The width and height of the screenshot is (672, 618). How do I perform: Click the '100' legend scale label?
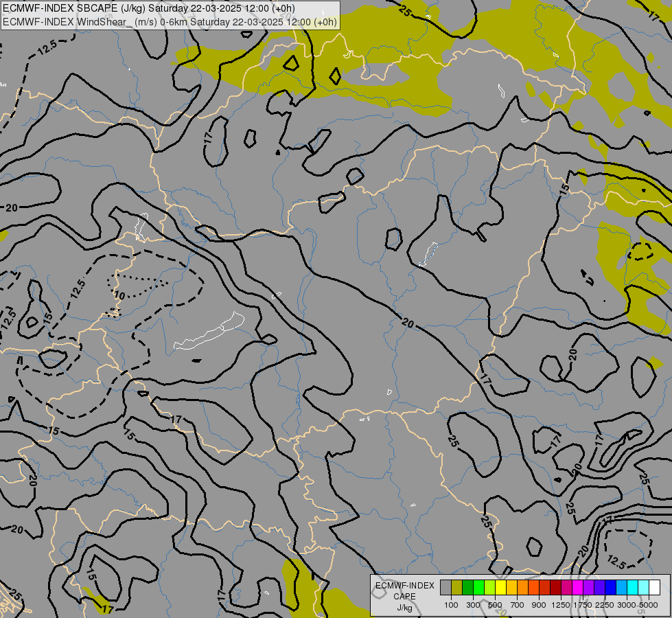click(451, 605)
